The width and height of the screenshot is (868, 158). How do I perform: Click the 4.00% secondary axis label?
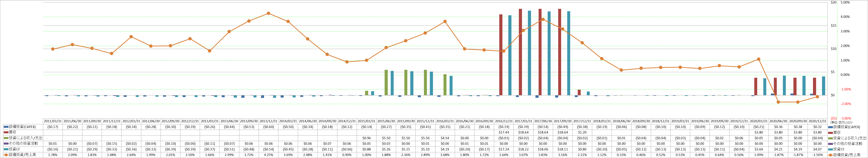[x=845, y=17]
